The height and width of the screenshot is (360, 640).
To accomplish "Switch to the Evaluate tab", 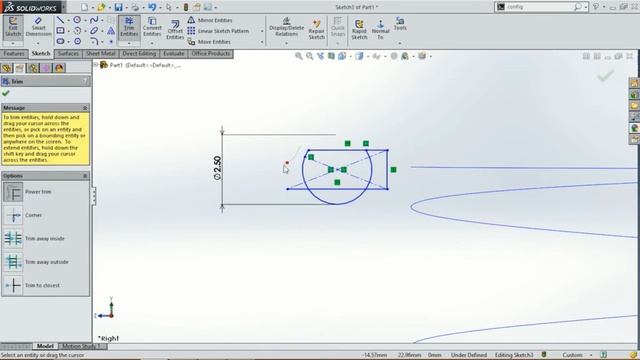I will pyautogui.click(x=173, y=54).
